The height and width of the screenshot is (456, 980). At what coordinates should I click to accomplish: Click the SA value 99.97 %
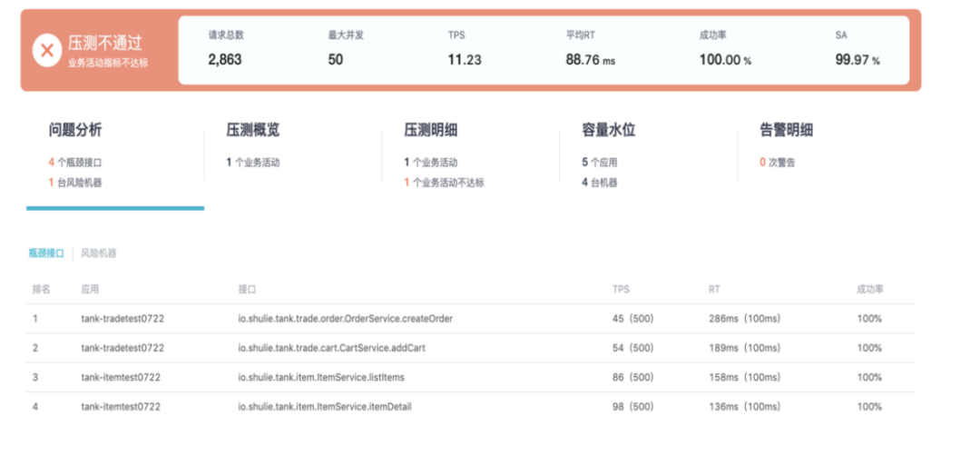pyautogui.click(x=857, y=60)
